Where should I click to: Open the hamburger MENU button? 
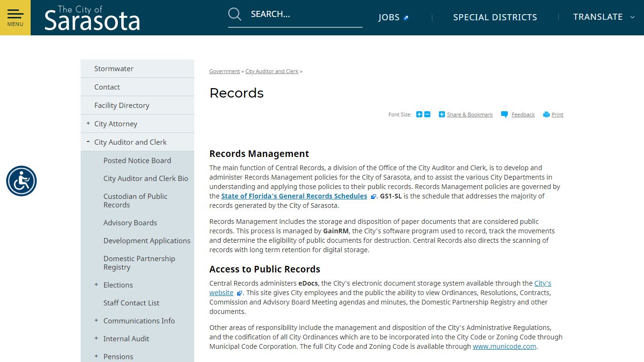coord(15,17)
